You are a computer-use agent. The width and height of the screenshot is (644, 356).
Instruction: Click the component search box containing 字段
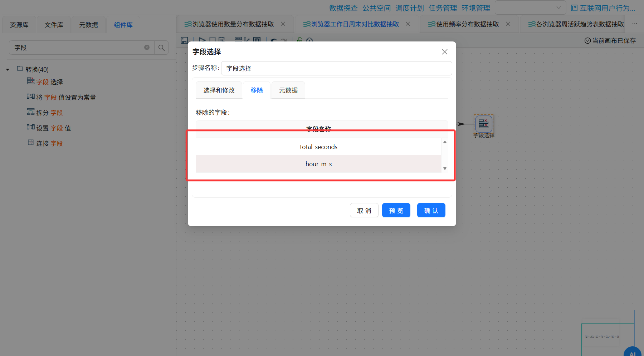tap(82, 48)
